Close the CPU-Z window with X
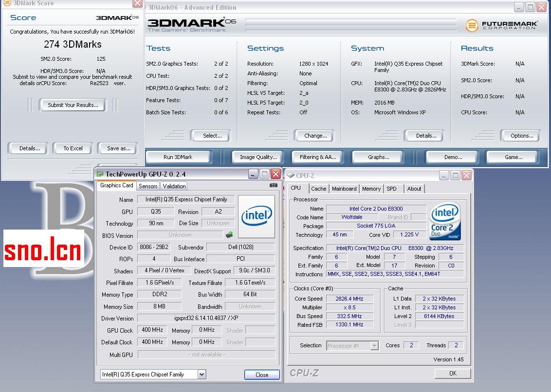This screenshot has height=392, width=551. (467, 175)
